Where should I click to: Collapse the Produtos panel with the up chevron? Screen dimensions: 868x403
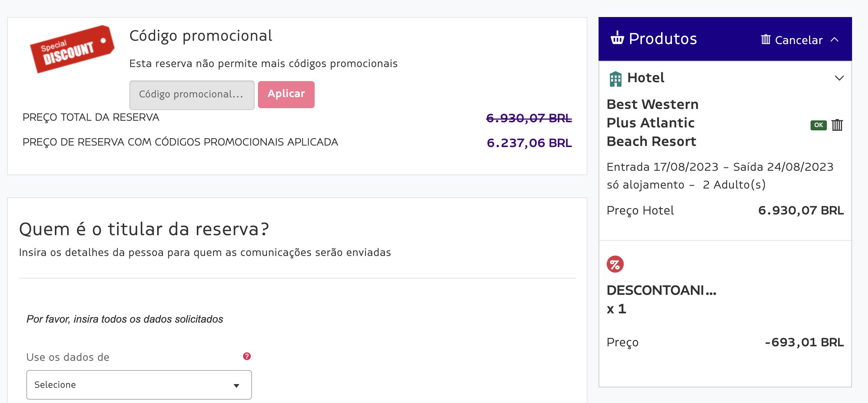click(x=835, y=40)
